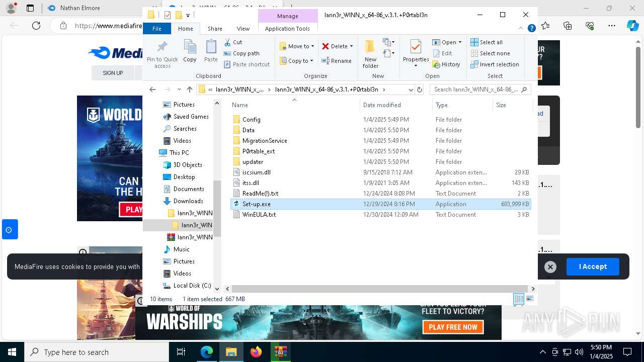The height and width of the screenshot is (362, 644).
Task: Click Pin to Quick access icon
Action: coord(162,54)
